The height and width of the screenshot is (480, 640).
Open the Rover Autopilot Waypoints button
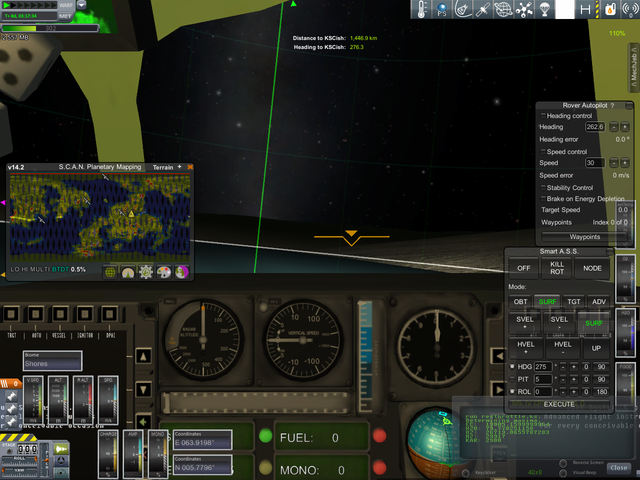point(584,237)
